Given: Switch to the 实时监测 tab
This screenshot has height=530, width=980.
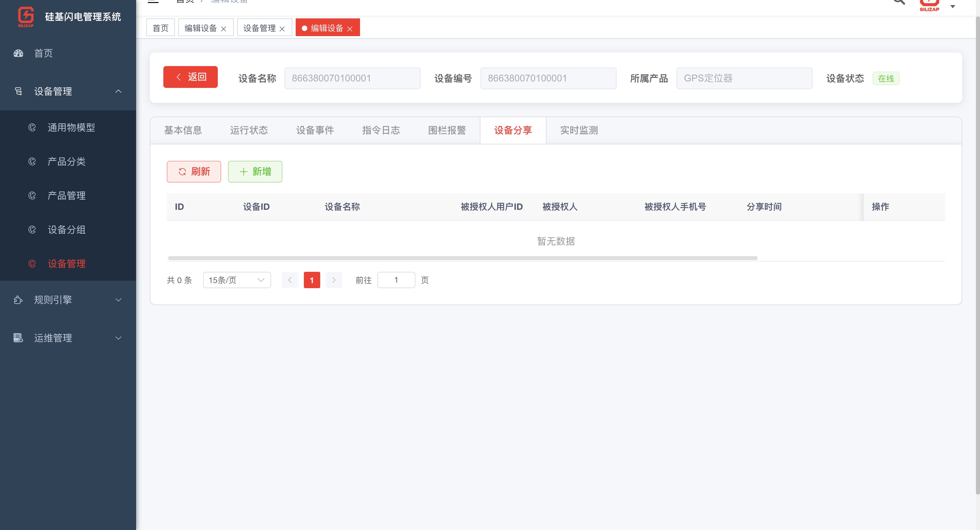Looking at the screenshot, I should 579,130.
